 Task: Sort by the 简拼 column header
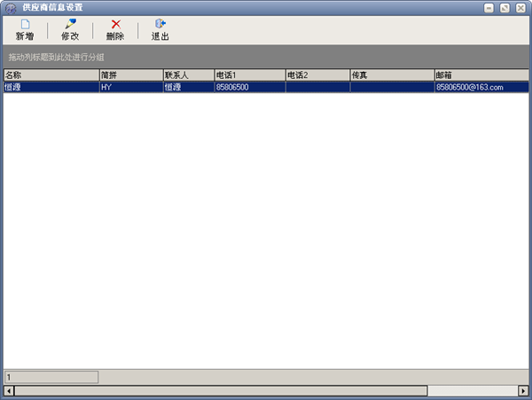(130, 75)
